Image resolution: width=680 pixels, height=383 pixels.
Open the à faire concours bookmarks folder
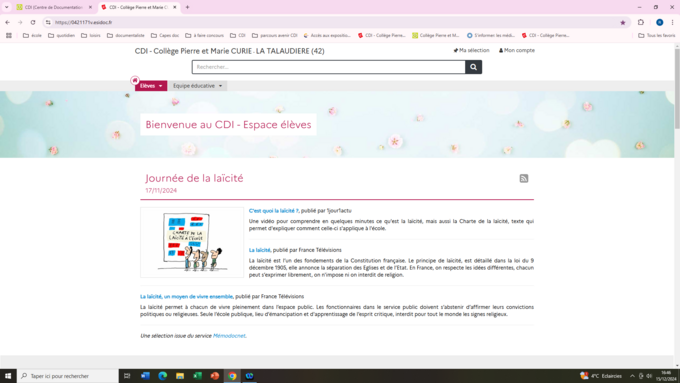(x=204, y=36)
